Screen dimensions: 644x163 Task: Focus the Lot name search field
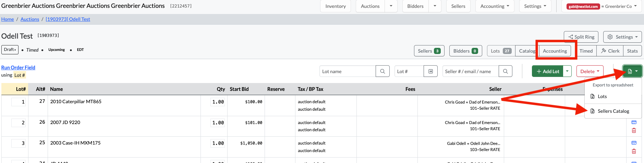coord(348,71)
